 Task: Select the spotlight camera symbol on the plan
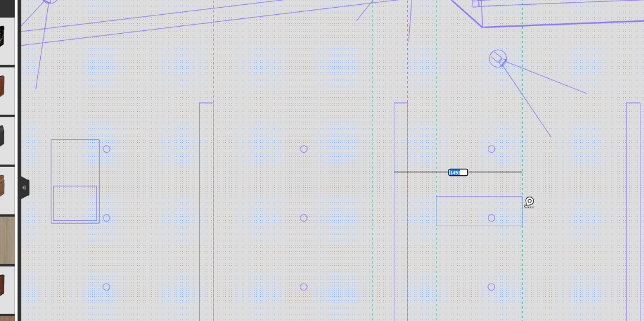coord(498,59)
